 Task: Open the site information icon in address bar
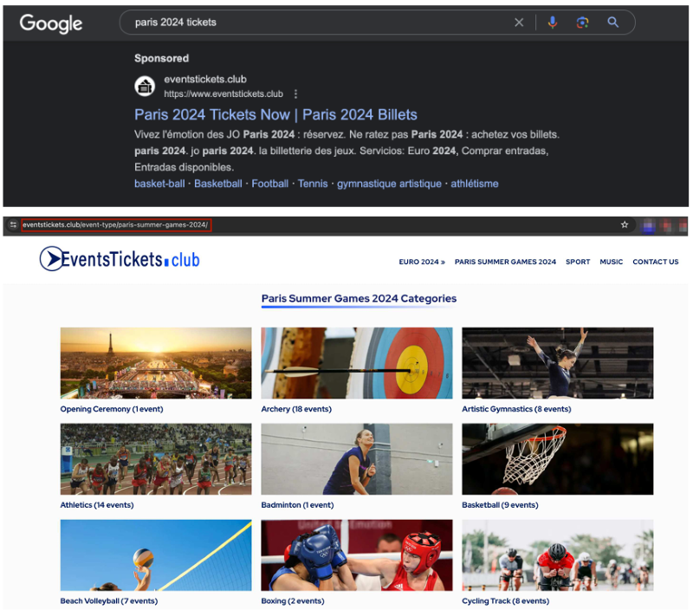[x=12, y=224]
